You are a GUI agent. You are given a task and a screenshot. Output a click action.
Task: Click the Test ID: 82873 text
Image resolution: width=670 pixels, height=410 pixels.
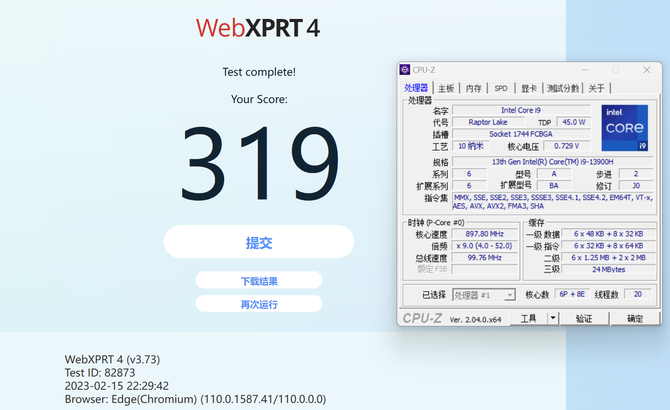click(x=100, y=373)
